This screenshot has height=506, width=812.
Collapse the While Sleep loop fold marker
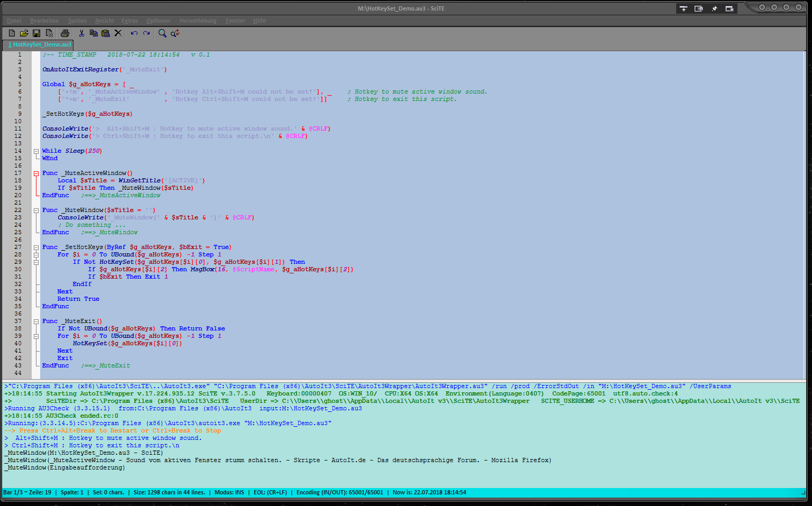[x=36, y=151]
